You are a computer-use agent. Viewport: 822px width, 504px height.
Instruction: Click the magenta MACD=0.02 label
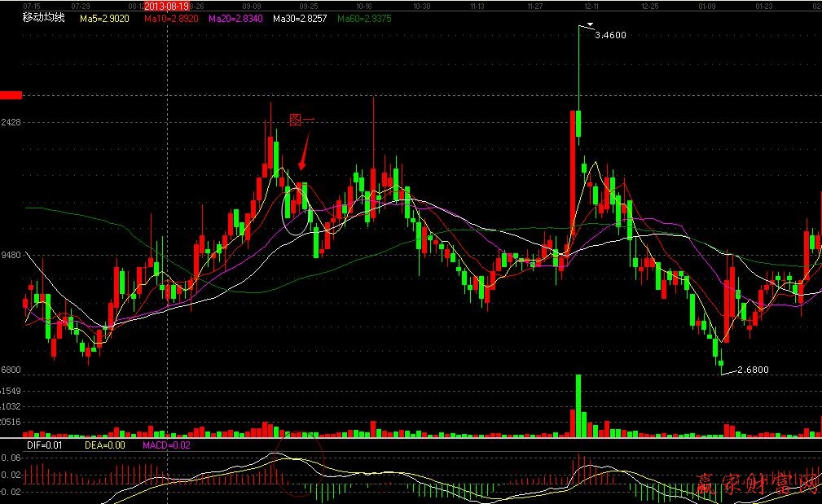[166, 445]
